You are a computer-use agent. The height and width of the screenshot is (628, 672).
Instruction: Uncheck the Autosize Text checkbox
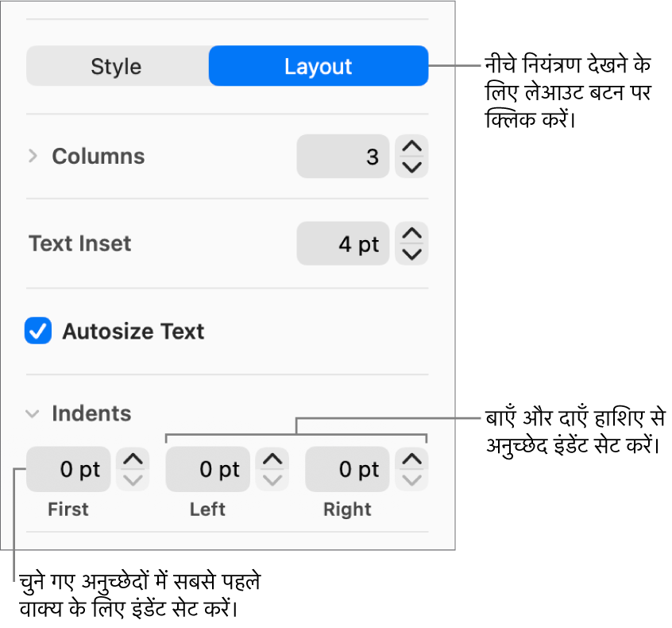point(38,331)
